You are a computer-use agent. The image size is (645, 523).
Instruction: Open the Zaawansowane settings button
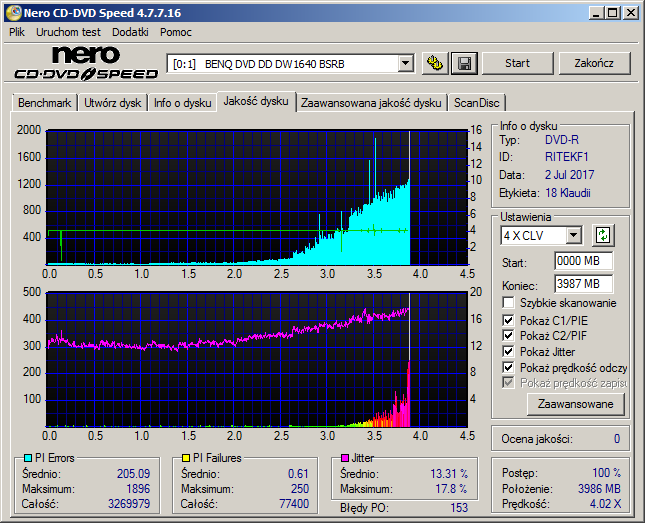click(575, 404)
